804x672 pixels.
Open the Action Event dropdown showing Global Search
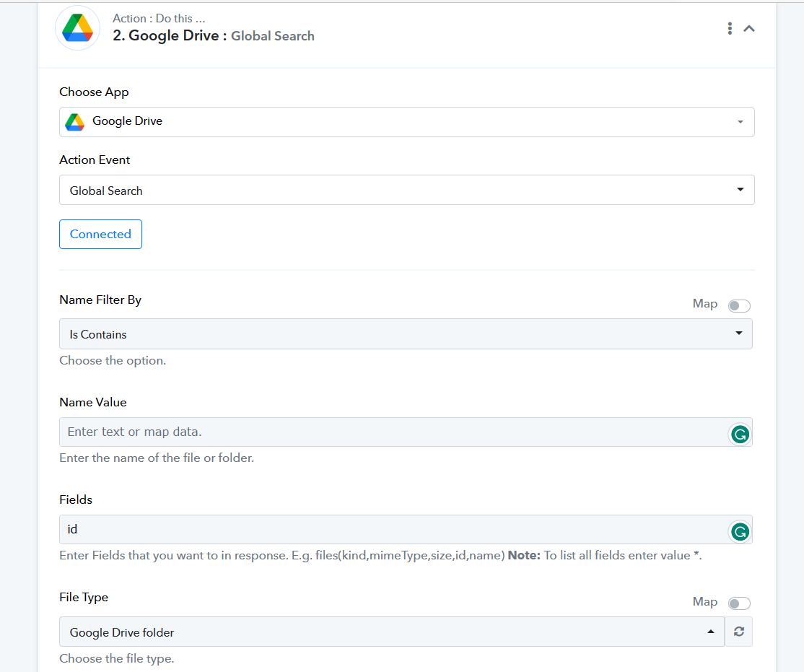coord(406,191)
